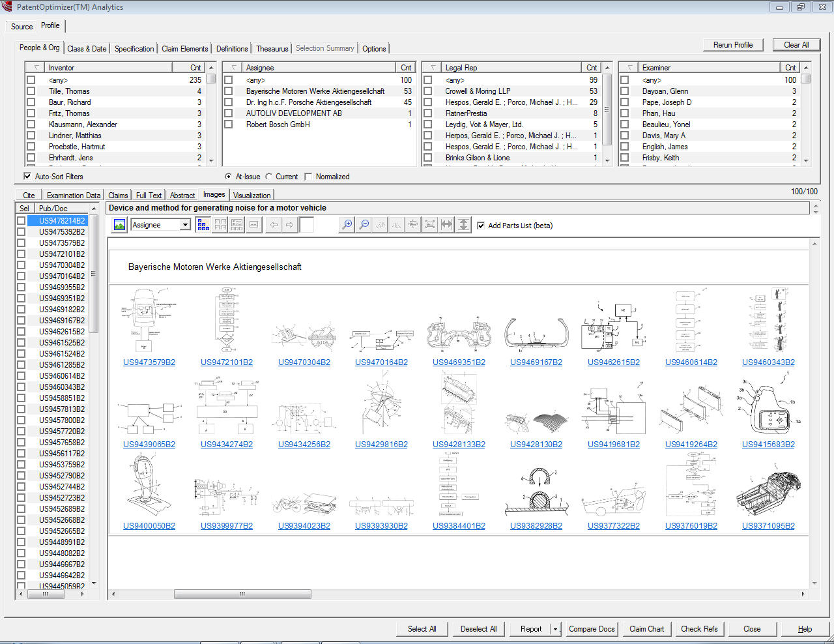This screenshot has width=834, height=644.
Task: Click the fit height vertical arrows icon
Action: point(463,225)
